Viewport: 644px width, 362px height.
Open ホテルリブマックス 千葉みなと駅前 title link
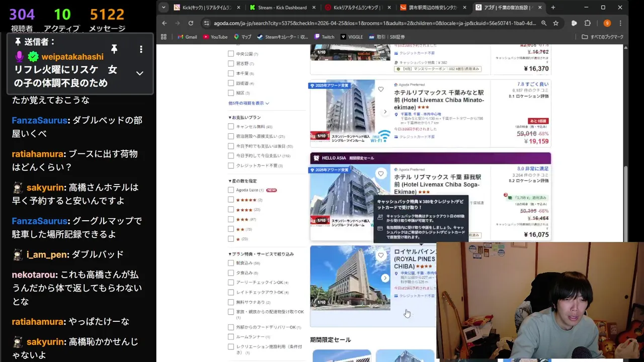point(439,100)
